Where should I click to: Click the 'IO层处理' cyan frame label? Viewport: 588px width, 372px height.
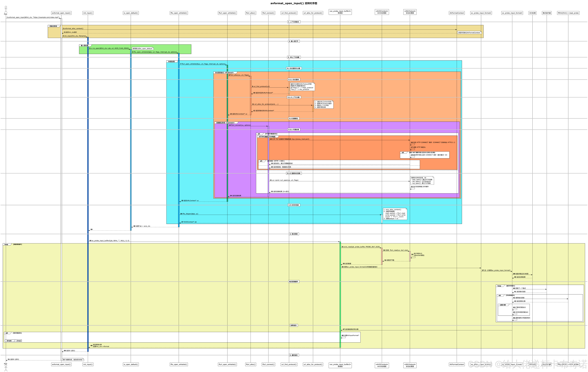[x=171, y=62]
